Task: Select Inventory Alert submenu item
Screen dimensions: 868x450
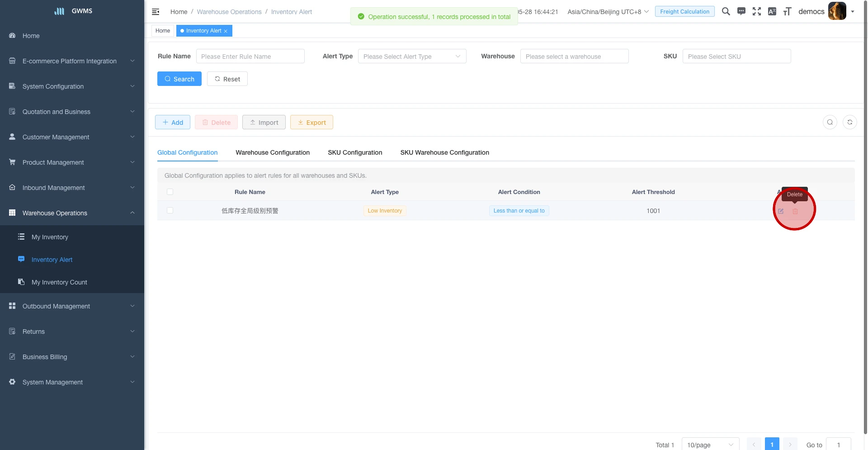Action: click(72, 260)
